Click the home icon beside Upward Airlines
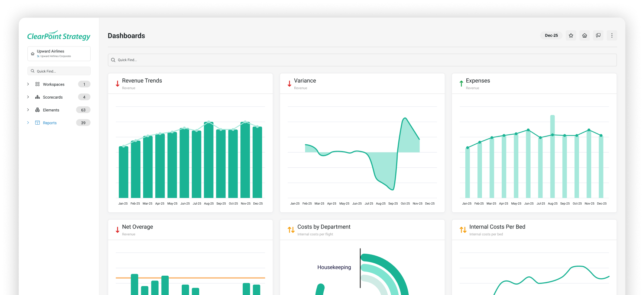The width and height of the screenshot is (644, 295). tap(33, 54)
